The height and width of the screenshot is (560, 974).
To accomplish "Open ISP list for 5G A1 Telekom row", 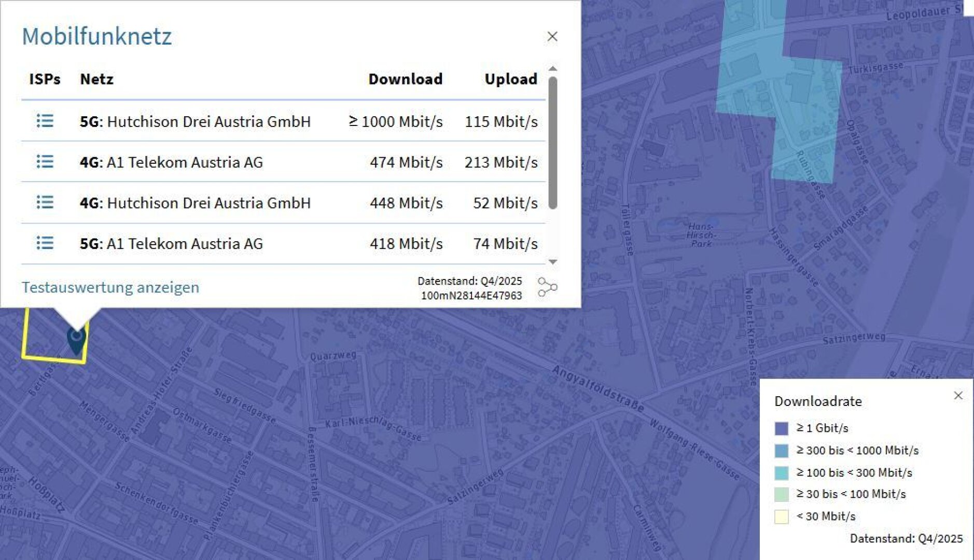I will 45,243.
